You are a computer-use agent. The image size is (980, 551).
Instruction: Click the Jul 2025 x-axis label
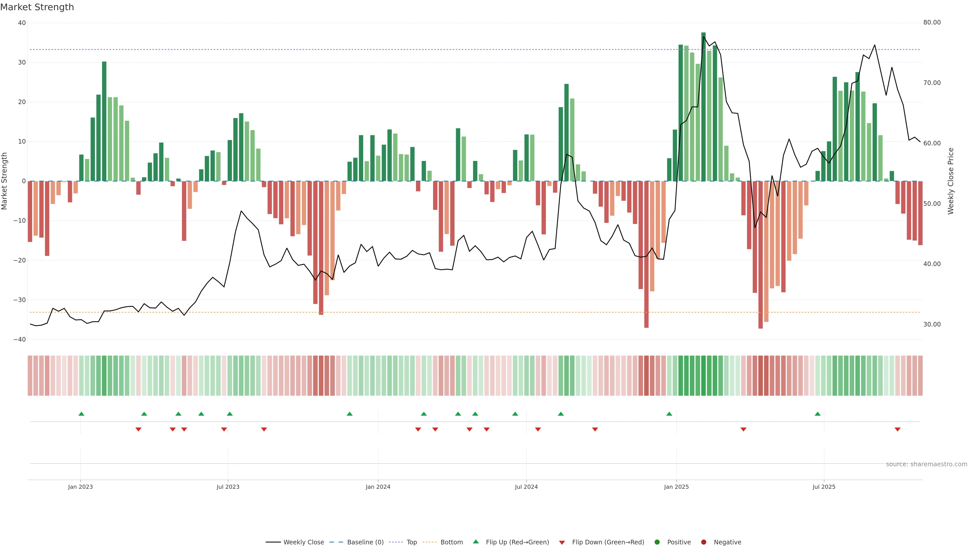point(824,487)
